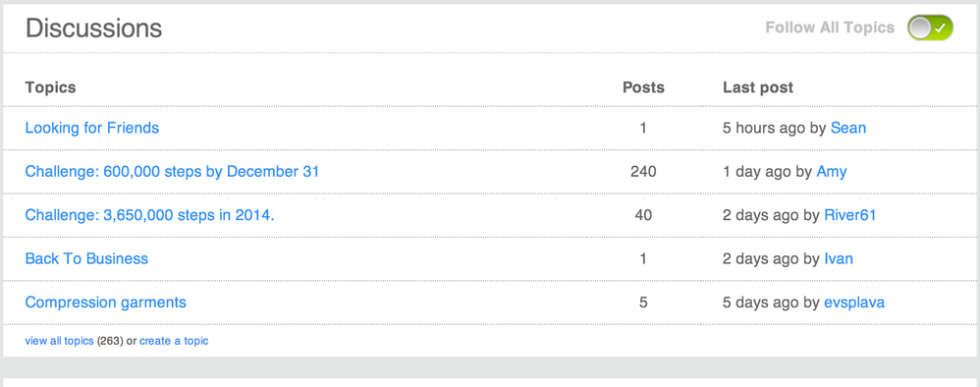
Task: Click the view all topics link
Action: pos(59,342)
